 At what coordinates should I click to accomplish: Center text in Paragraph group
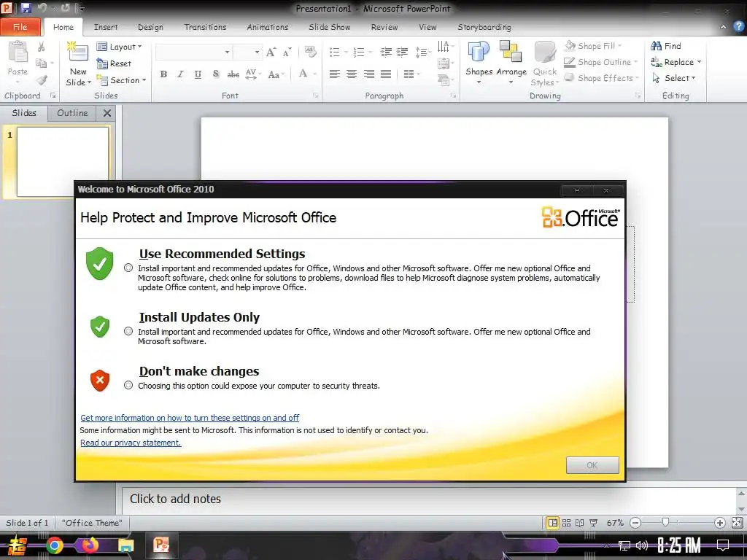click(x=352, y=74)
